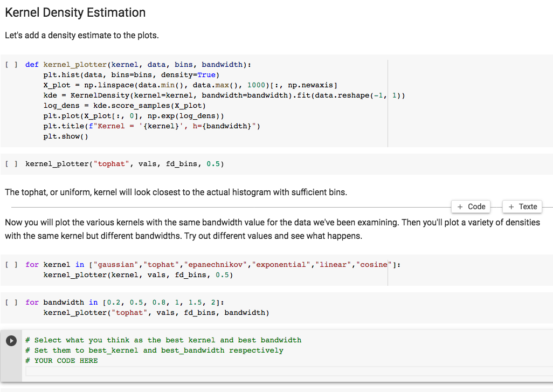Click the kernel_plotter("tophat", vals, fd_bins, 0.5) line
553x392 pixels.
click(125, 164)
